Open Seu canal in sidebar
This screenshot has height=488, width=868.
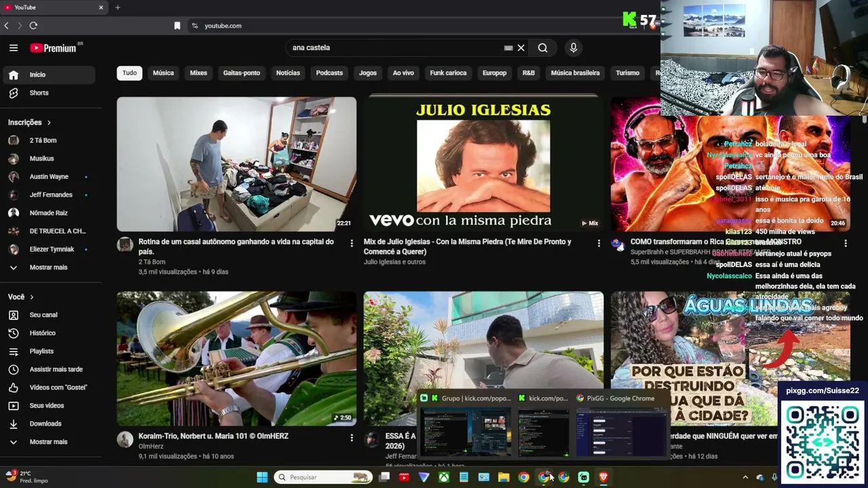[x=49, y=315]
